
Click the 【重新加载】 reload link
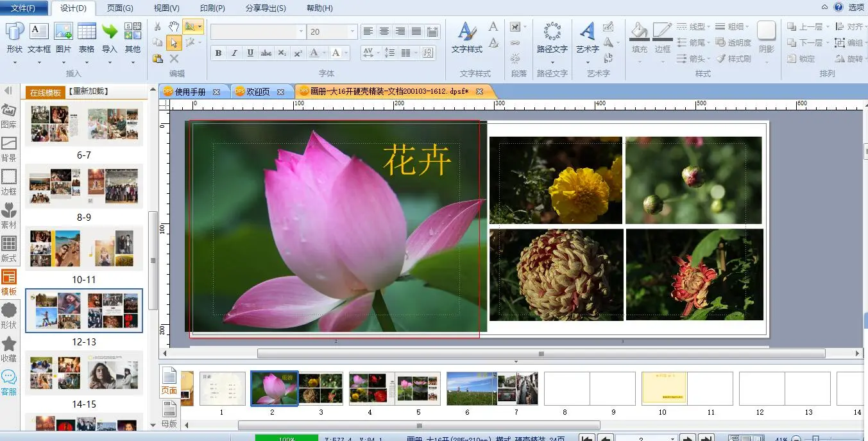[89, 92]
